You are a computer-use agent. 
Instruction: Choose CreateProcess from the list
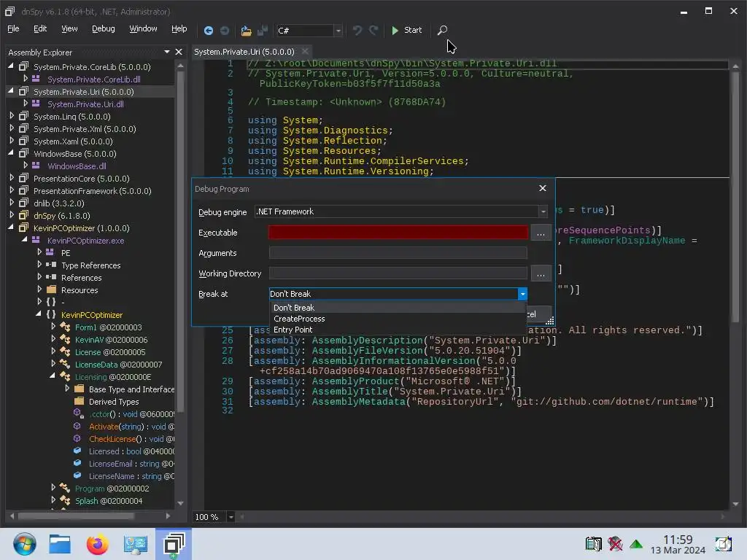[398, 319]
